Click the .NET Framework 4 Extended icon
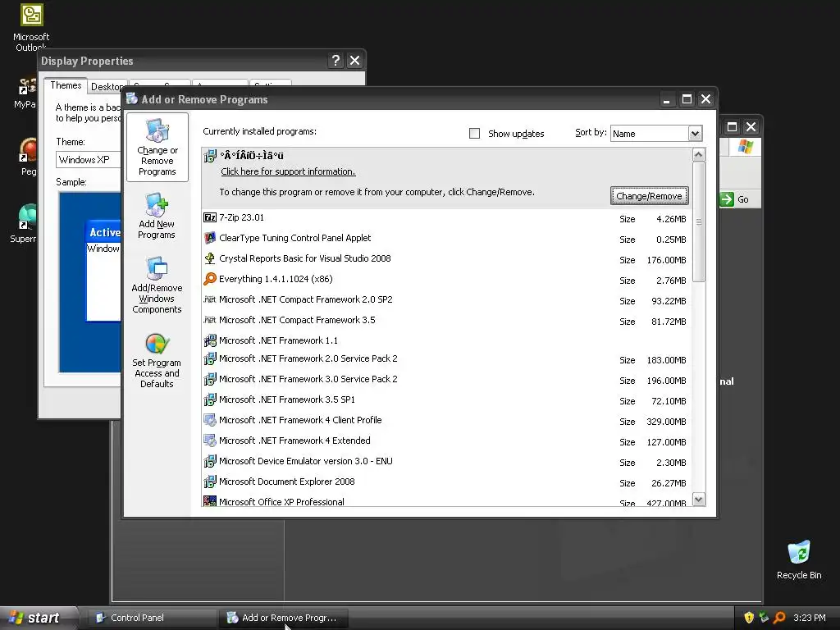This screenshot has width=840, height=630. pos(210,441)
